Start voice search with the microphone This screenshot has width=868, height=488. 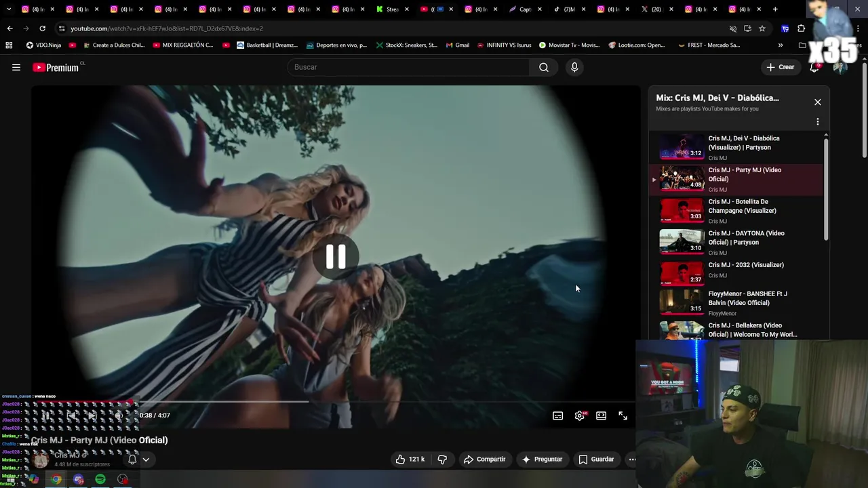574,67
